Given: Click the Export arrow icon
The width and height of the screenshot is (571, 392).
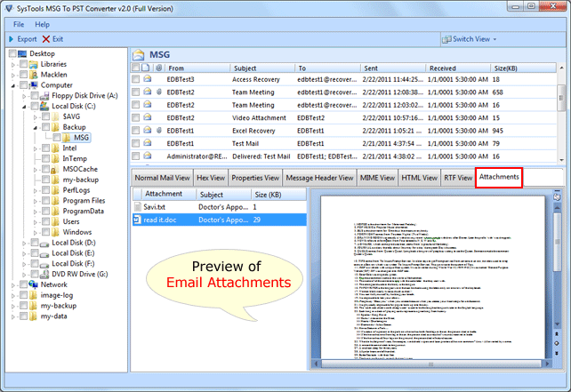Looking at the screenshot, I should pyautogui.click(x=11, y=39).
